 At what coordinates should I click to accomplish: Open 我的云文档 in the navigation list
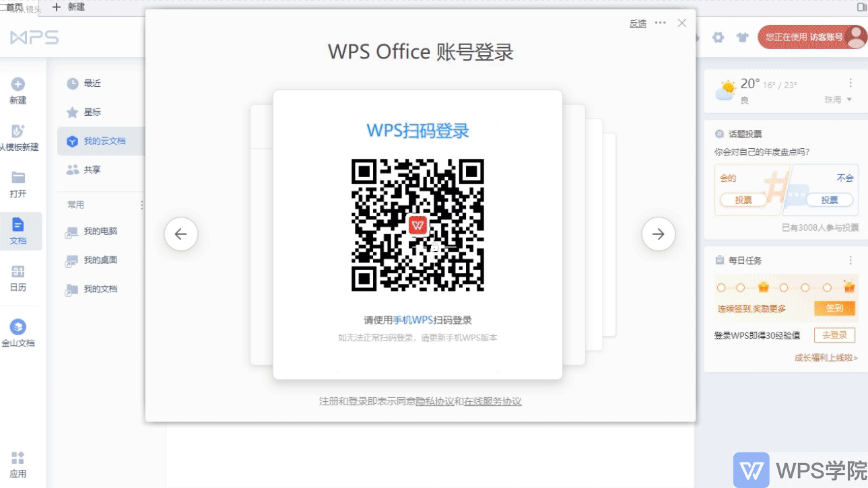click(x=101, y=141)
